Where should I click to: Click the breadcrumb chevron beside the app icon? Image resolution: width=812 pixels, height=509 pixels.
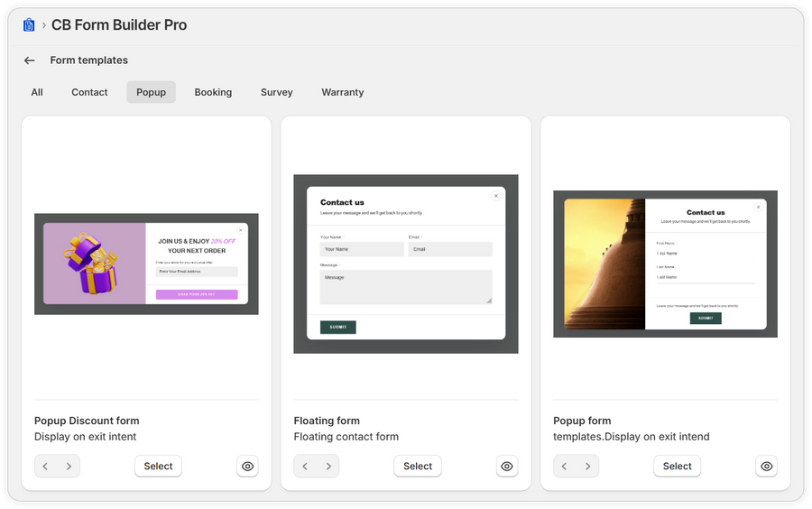44,25
